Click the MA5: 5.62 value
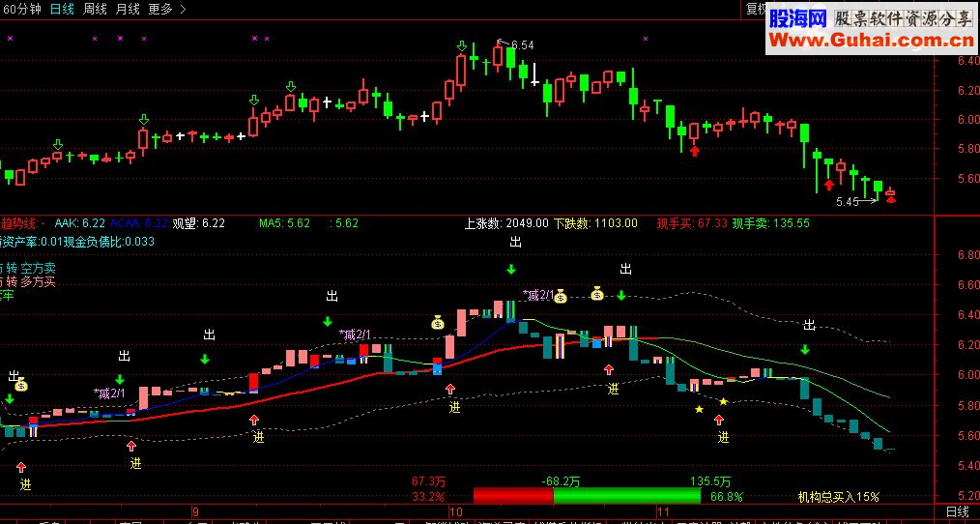The height and width of the screenshot is (524, 980). pyautogui.click(x=284, y=223)
